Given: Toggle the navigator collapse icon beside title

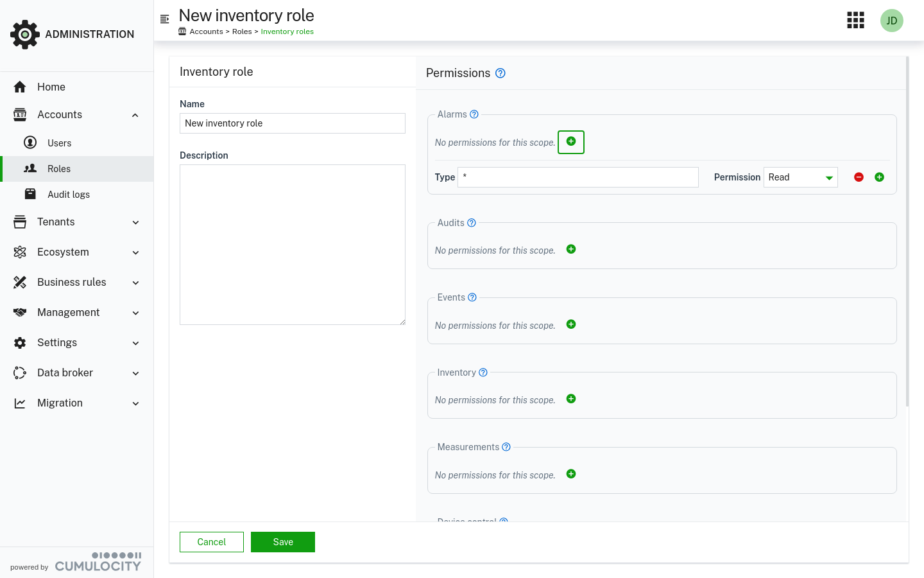Looking at the screenshot, I should (x=165, y=19).
